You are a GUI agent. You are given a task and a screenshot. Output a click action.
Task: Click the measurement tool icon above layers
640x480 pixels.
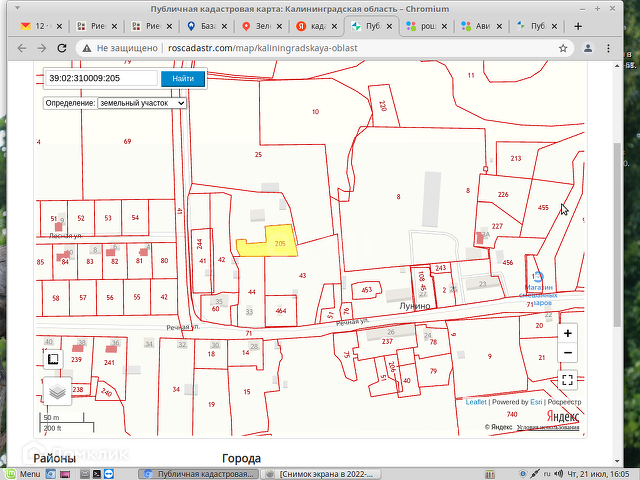click(x=53, y=358)
